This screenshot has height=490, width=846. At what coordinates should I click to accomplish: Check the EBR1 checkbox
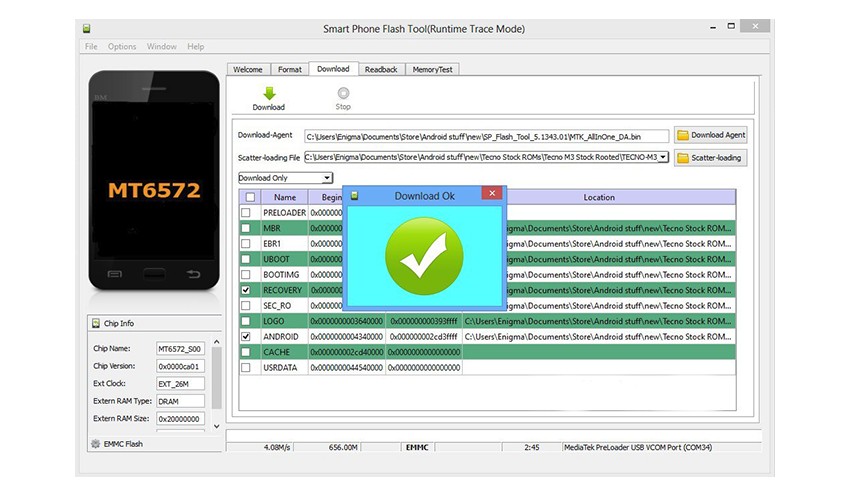(x=246, y=243)
